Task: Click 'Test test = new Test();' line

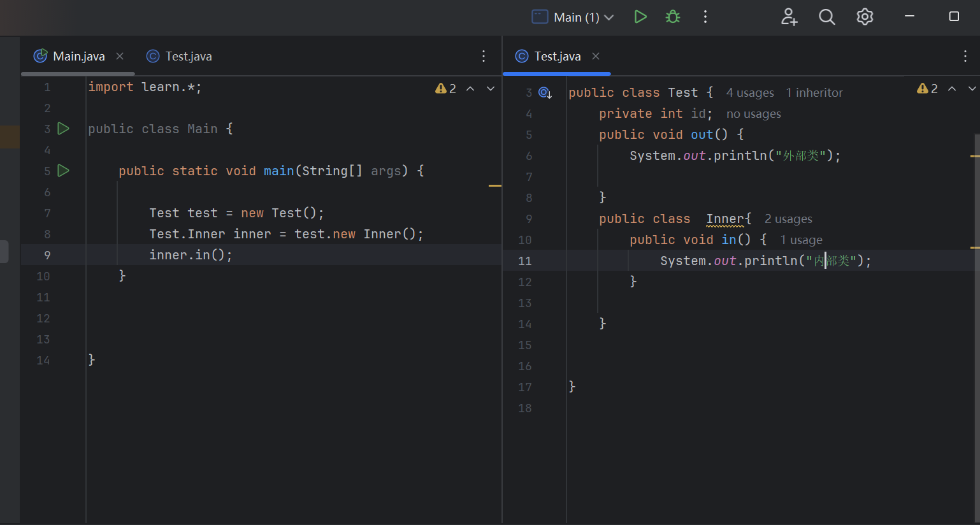Action: 236,213
